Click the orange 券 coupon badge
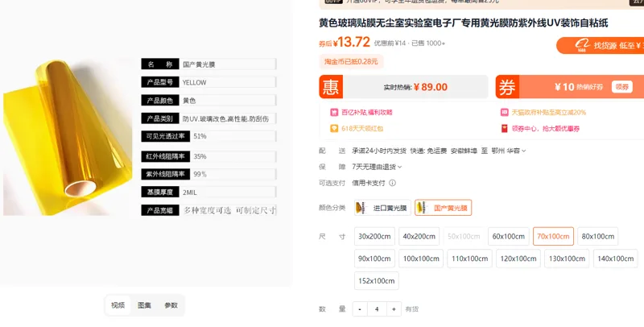This screenshot has height=327, width=644. (x=507, y=87)
